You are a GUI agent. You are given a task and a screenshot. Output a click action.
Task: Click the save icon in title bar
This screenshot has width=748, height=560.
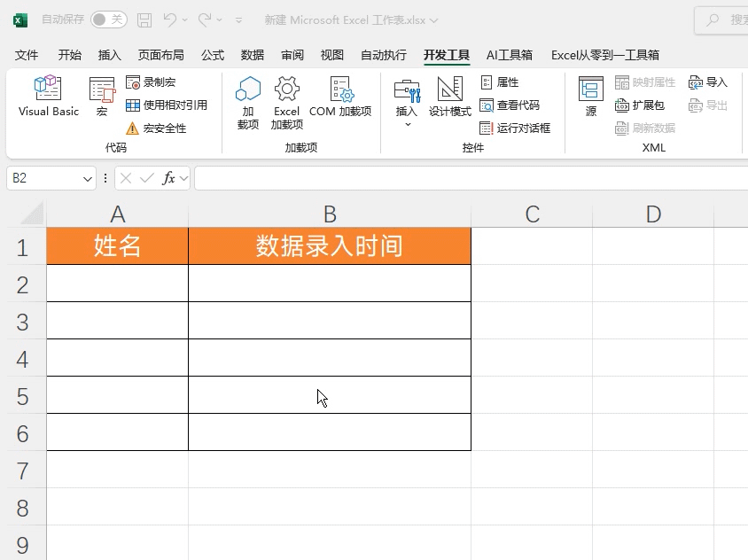144,19
